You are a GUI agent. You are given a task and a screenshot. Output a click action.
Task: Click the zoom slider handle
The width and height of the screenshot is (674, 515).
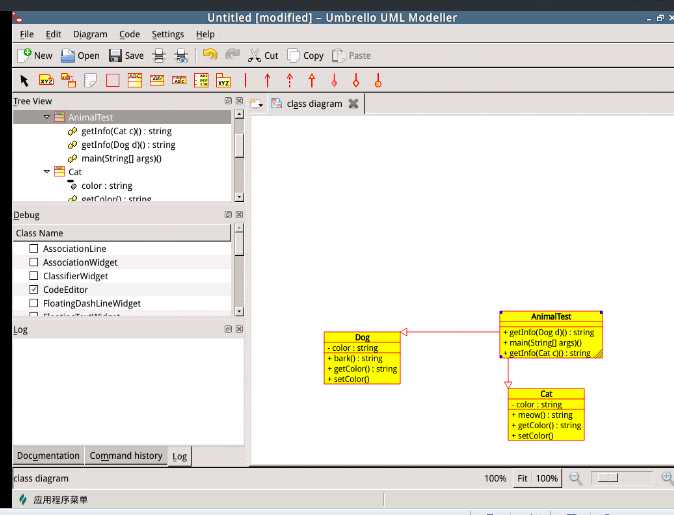click(606, 477)
